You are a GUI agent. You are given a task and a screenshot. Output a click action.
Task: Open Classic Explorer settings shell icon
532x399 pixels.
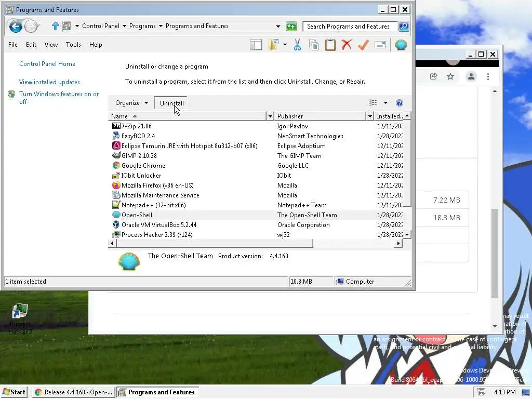(401, 45)
